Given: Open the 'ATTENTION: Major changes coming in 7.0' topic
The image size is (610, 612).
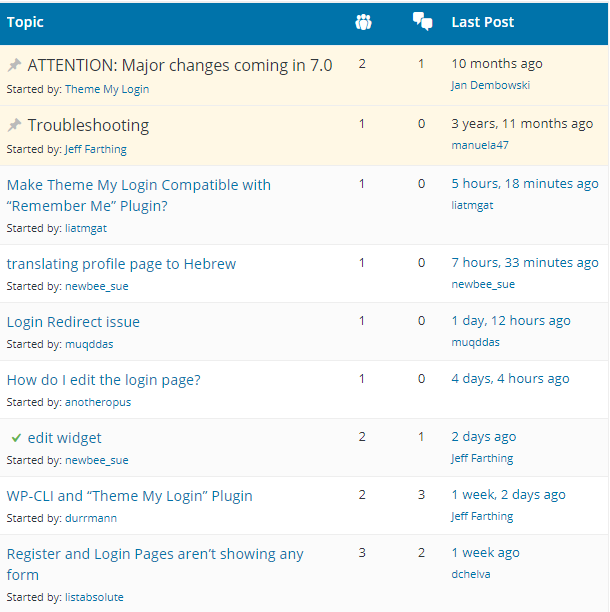Looking at the screenshot, I should (180, 65).
